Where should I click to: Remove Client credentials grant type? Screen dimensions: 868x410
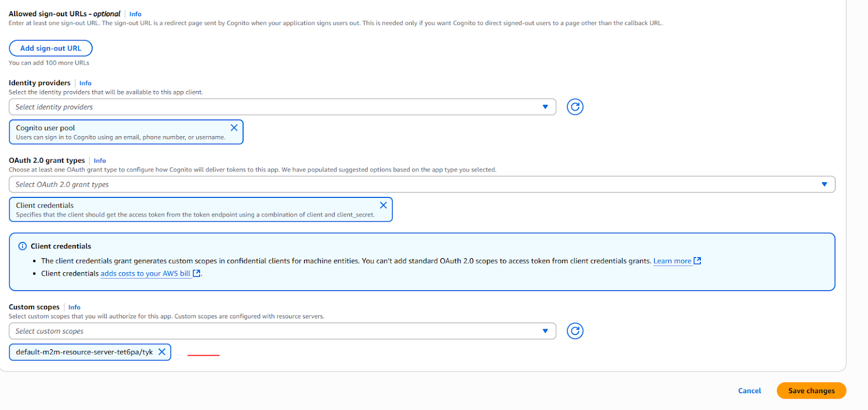pos(383,205)
